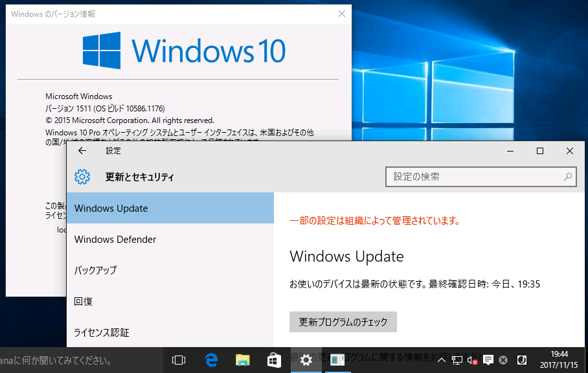The width and height of the screenshot is (588, 373).
Task: Click into the 設定の検索 search field
Action: point(481,177)
